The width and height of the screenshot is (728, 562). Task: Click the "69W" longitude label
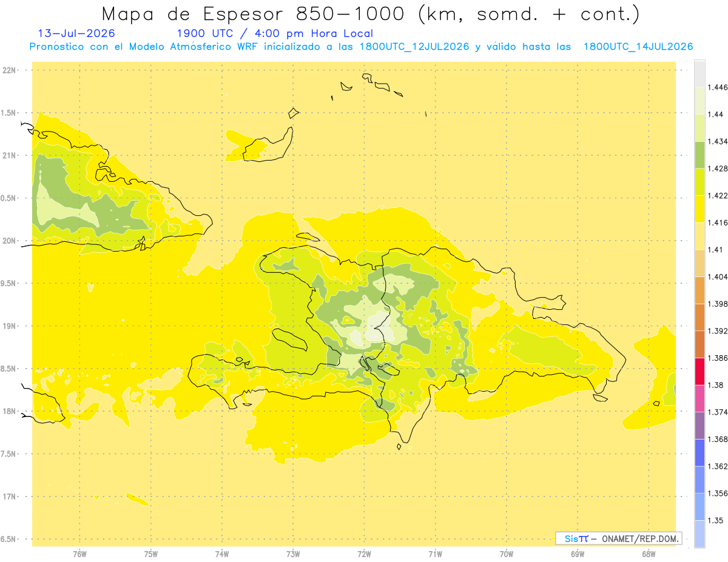coord(578,554)
